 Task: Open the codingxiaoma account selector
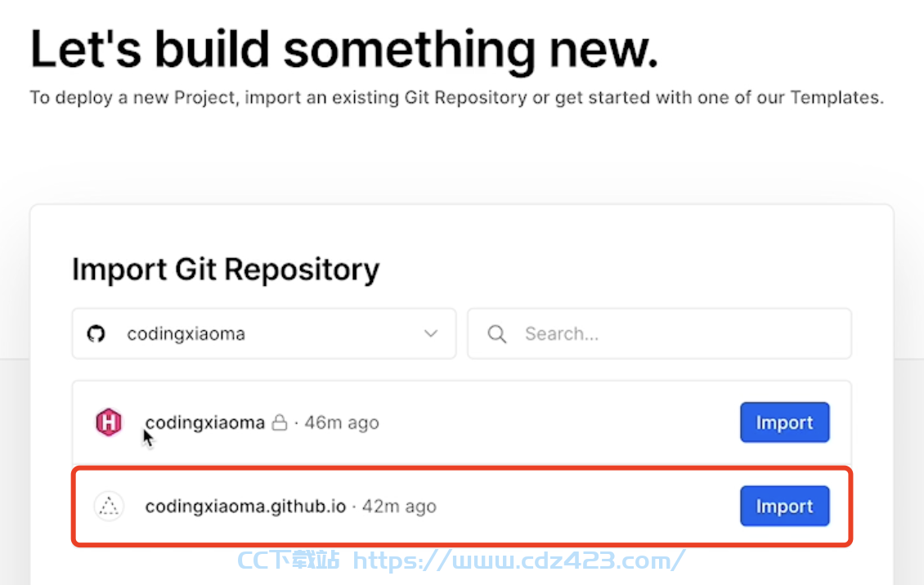pos(264,333)
